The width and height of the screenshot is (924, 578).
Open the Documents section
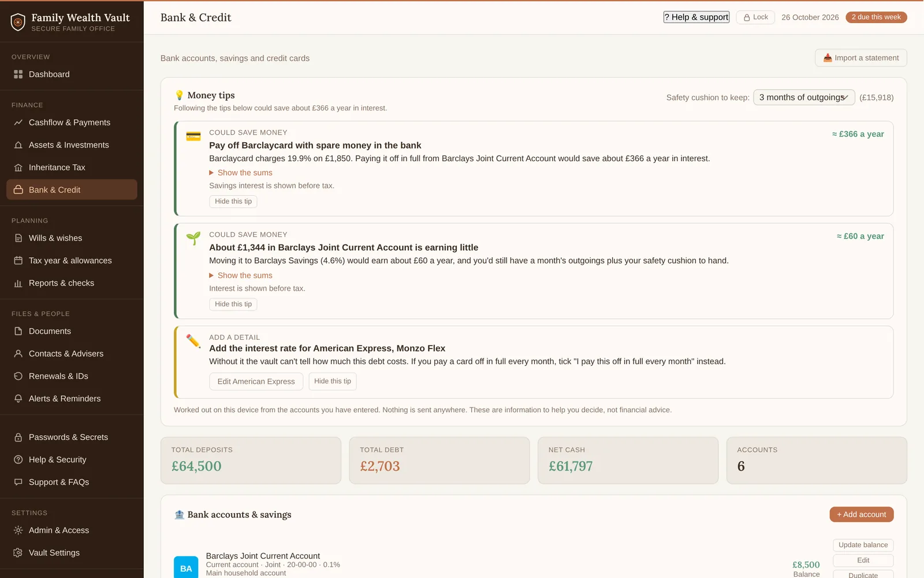pos(72,331)
